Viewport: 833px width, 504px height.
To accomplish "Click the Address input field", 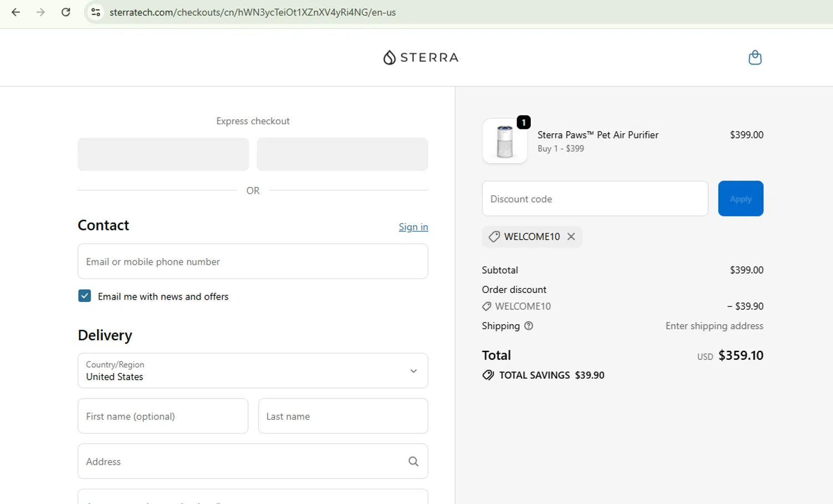I will [253, 461].
